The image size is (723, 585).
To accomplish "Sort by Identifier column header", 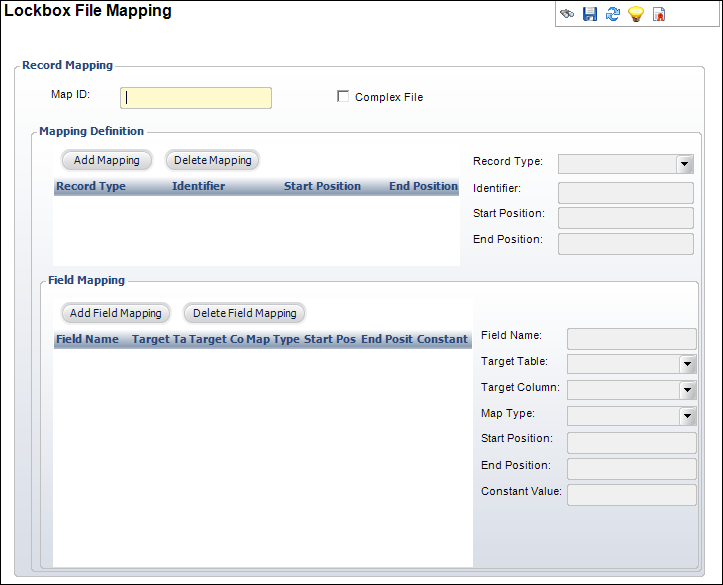I will pos(198,186).
